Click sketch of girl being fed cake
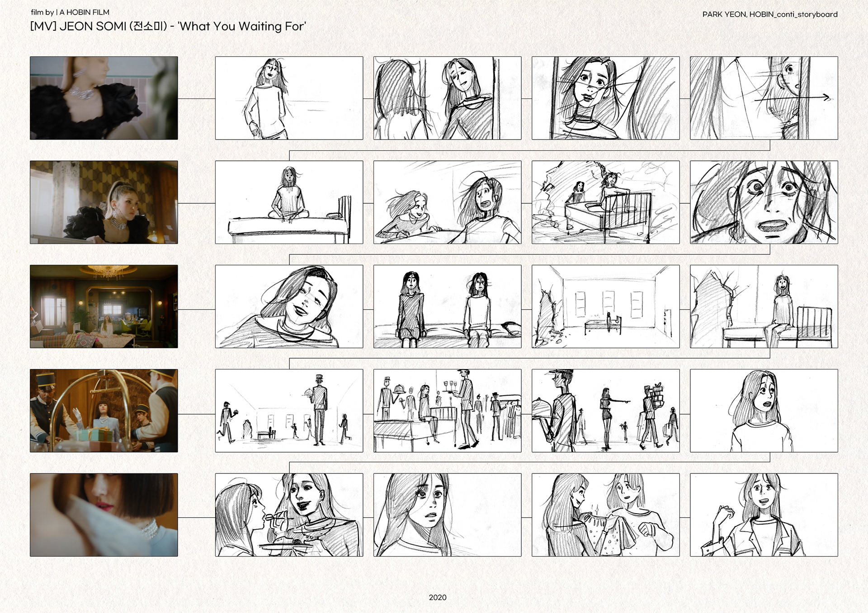Viewport: 868px width, 613px height. click(289, 515)
